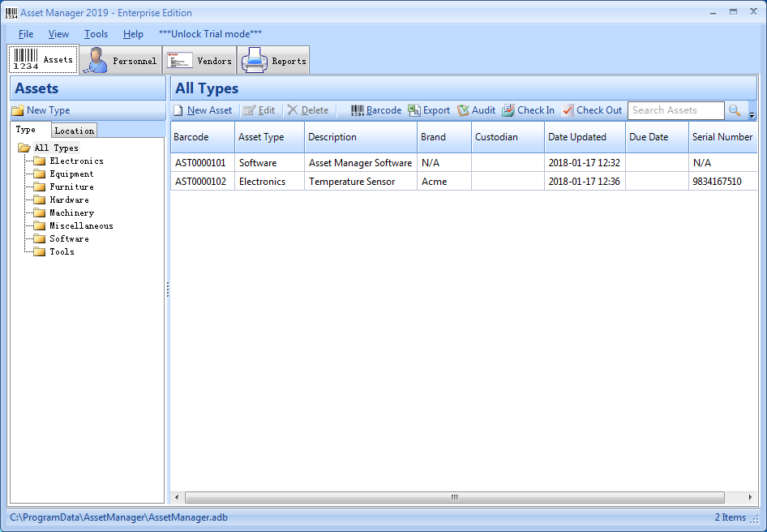The height and width of the screenshot is (532, 767).
Task: Click the horizontal scrollbar thumb
Action: coord(454,497)
